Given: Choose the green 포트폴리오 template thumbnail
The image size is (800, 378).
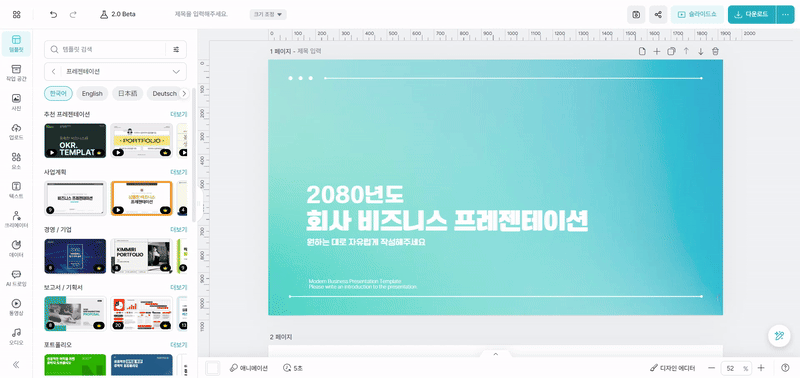Looking at the screenshot, I should (x=76, y=365).
